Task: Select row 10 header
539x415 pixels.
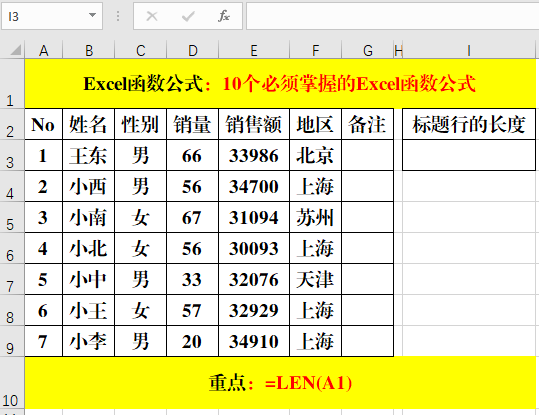Action: pos(12,383)
